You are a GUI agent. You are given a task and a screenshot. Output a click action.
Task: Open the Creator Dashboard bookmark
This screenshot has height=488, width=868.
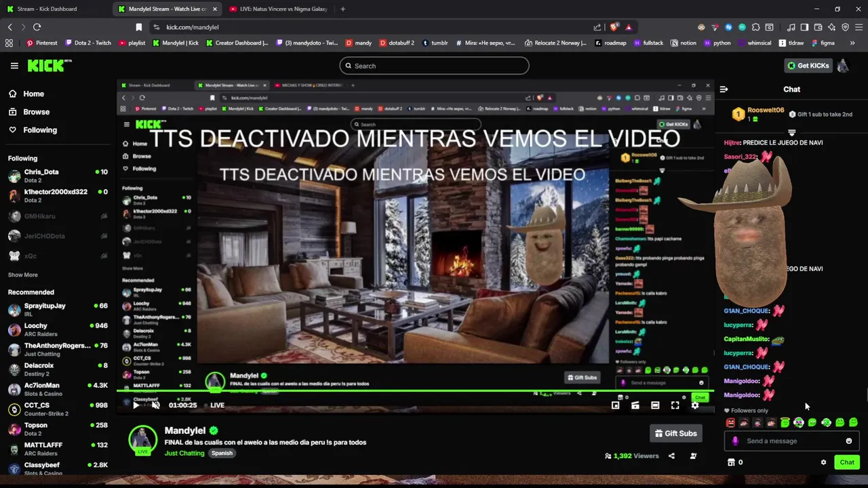click(237, 43)
